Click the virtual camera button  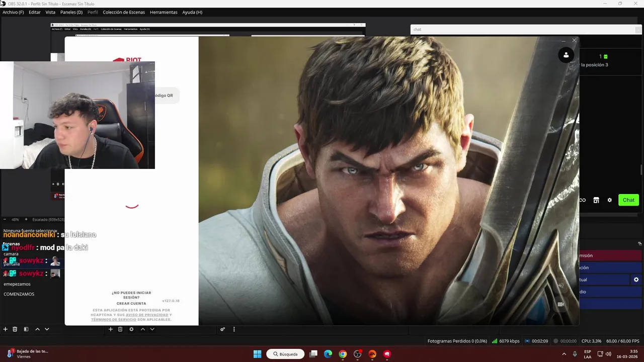604,280
